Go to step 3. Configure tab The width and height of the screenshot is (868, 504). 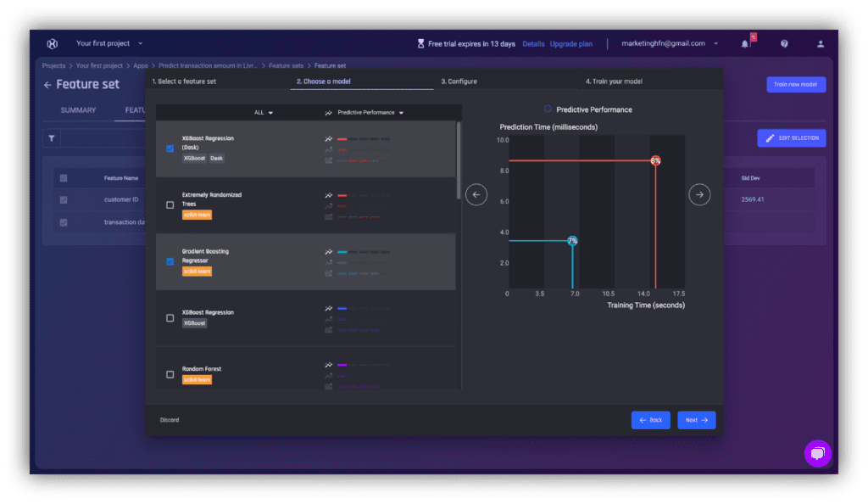(459, 81)
